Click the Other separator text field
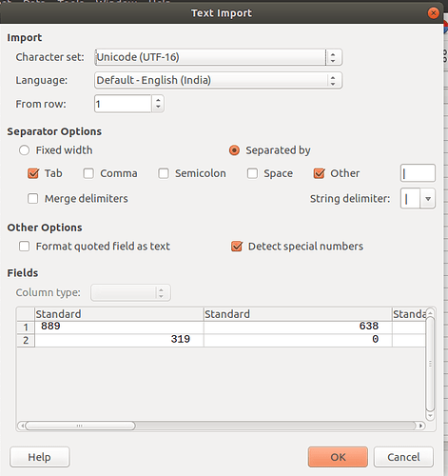Screen dimensions: 448x476 click(418, 173)
